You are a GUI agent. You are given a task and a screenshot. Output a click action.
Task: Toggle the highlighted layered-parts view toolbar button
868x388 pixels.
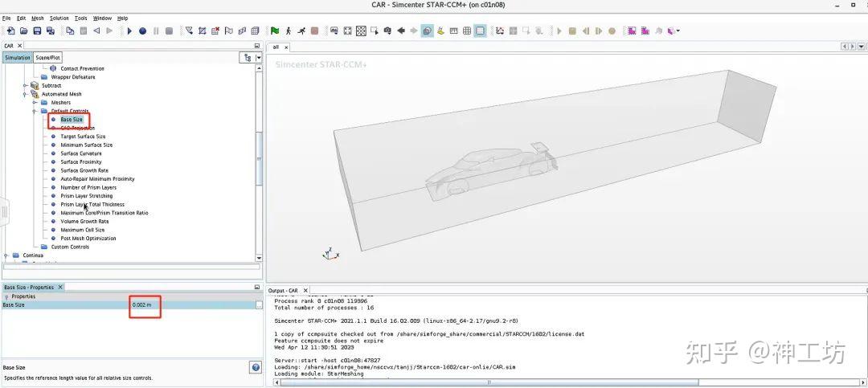tap(428, 31)
